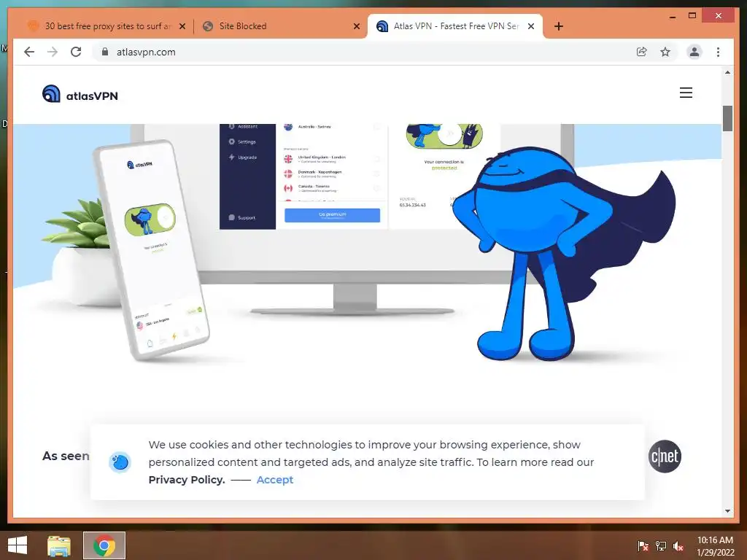This screenshot has width=747, height=560.
Task: Open the Privacy Policy link
Action: click(x=187, y=480)
